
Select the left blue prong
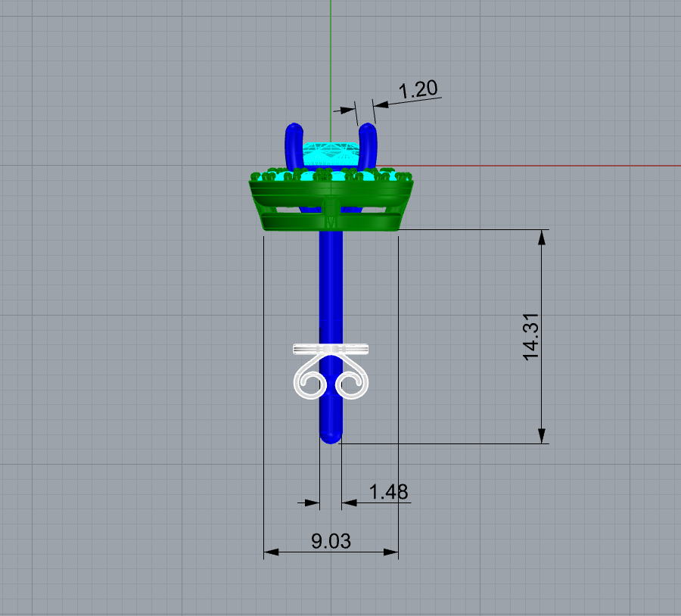294,146
